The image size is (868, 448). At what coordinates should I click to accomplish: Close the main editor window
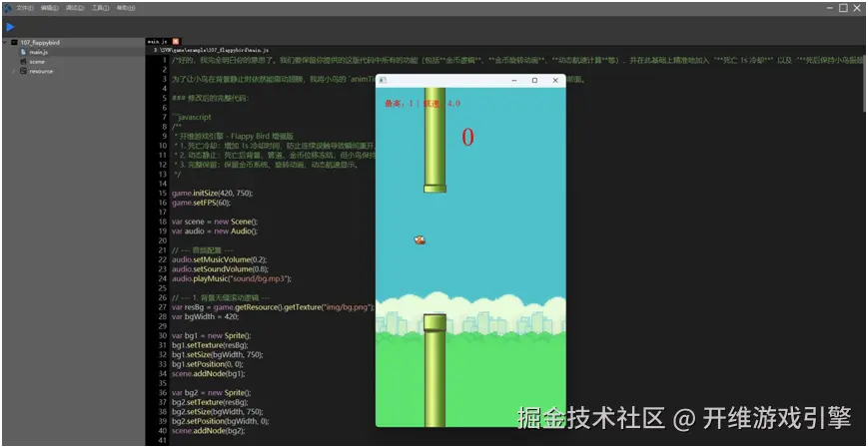(x=858, y=8)
